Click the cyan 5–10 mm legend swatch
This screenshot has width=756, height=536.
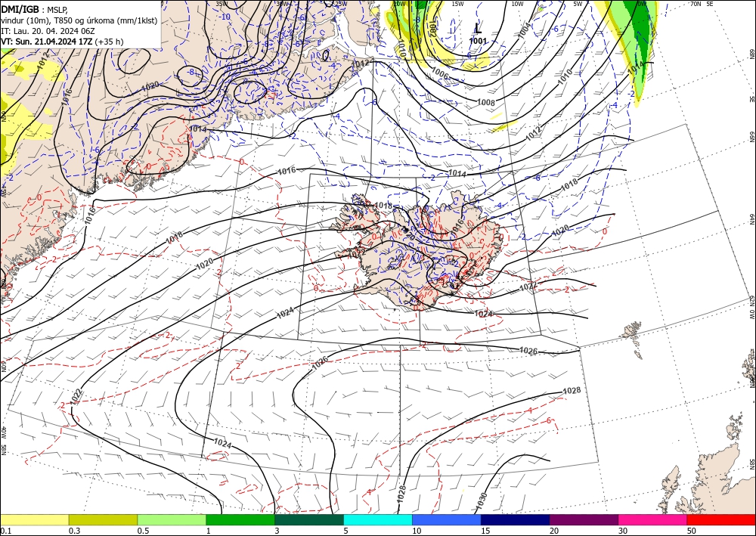pos(378,519)
